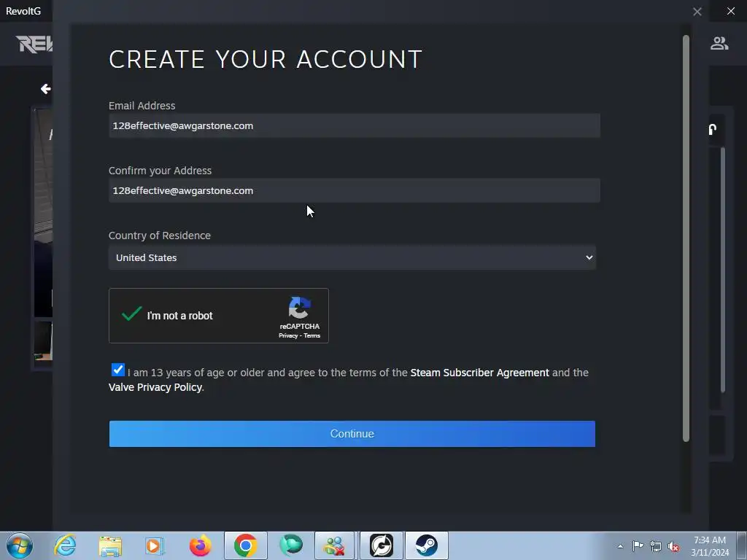Open Windows Explorer from taskbar
This screenshot has height=560, width=747.
110,546
